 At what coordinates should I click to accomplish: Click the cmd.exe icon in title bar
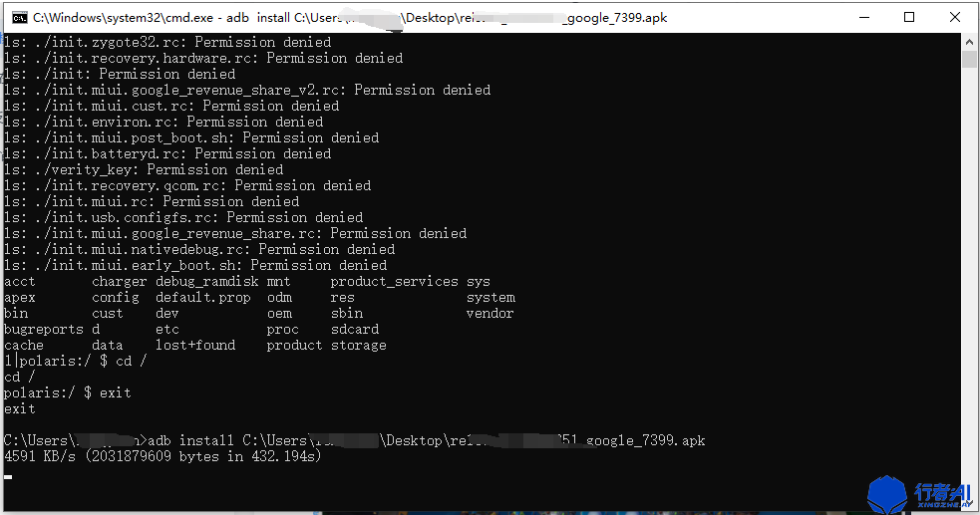tap(16, 17)
